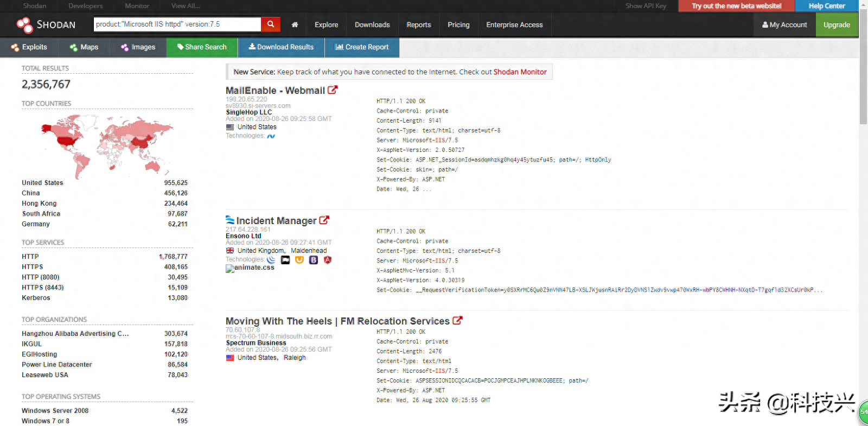Filter by country Hong Kong
Viewport: 868px width, 426px height.
(39, 204)
